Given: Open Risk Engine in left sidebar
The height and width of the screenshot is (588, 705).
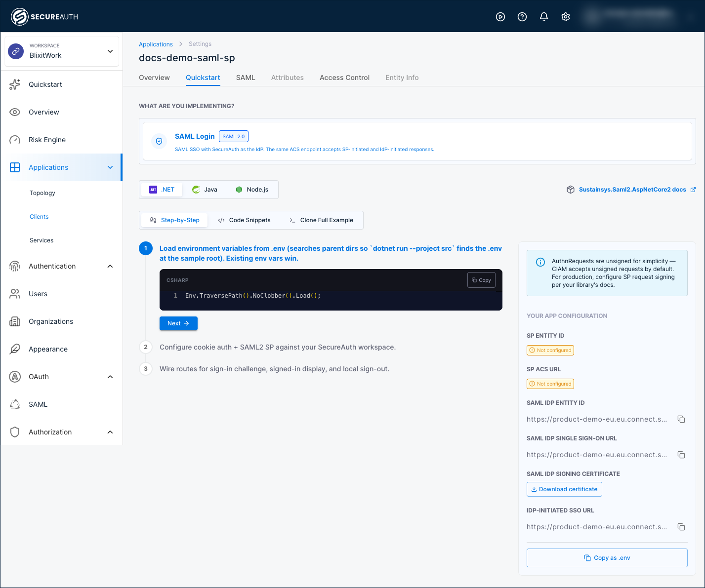Looking at the screenshot, I should [47, 140].
